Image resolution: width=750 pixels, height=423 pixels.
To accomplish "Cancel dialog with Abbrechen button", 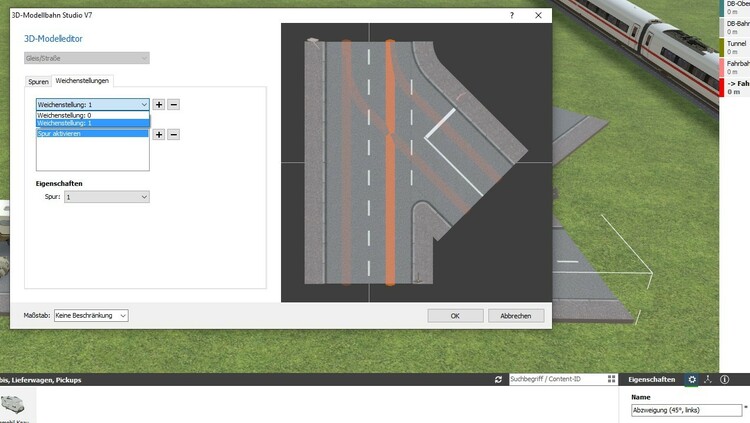I will pyautogui.click(x=516, y=316).
